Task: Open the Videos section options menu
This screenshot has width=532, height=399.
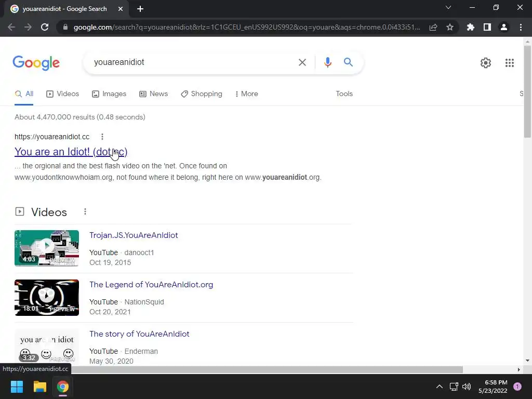Action: 85,212
